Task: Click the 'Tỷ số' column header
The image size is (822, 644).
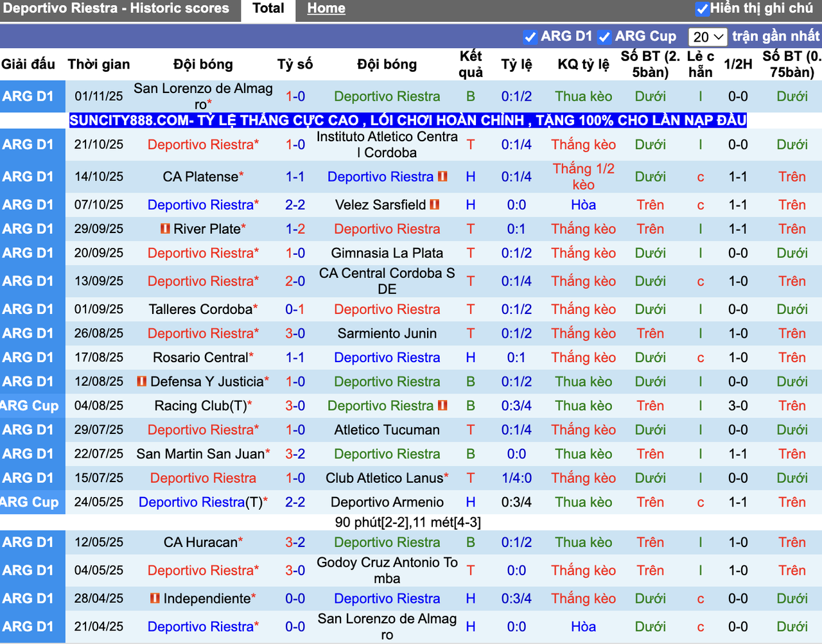Action: pyautogui.click(x=295, y=64)
